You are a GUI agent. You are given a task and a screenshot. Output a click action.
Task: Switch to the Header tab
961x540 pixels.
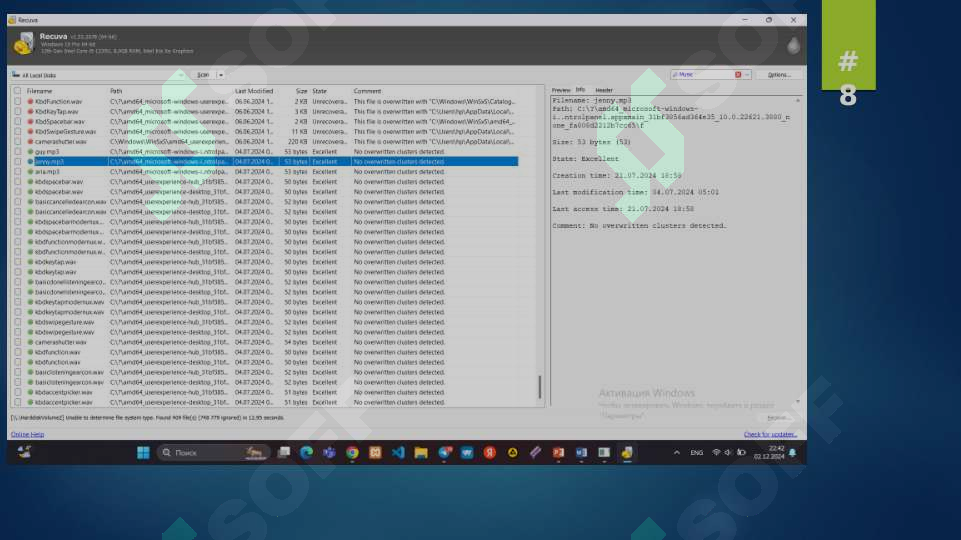604,90
